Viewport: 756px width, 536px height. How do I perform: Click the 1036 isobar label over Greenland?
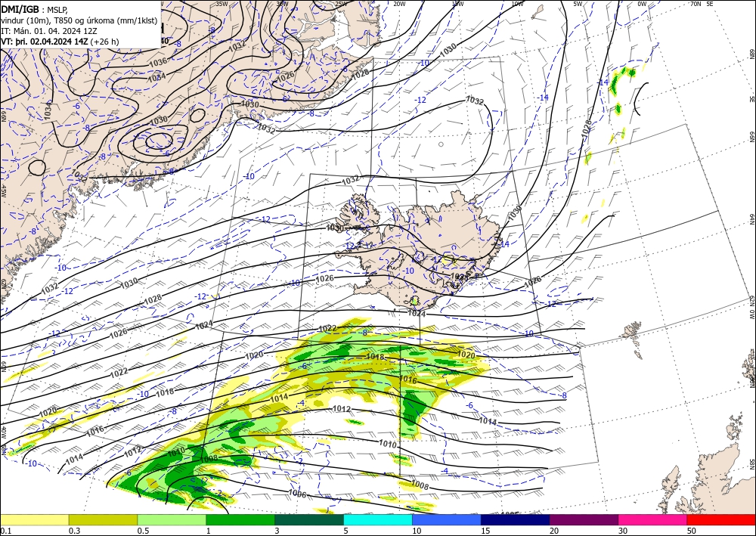tap(158, 61)
